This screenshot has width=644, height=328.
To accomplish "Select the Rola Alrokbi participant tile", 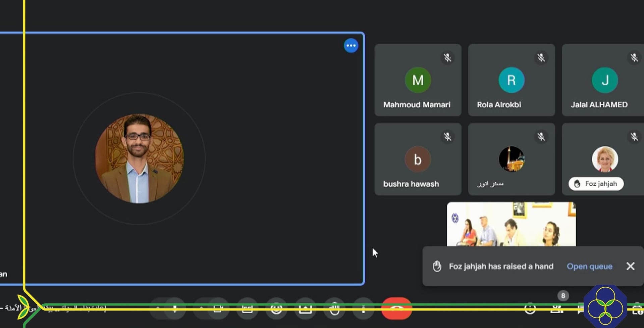I will 511,80.
